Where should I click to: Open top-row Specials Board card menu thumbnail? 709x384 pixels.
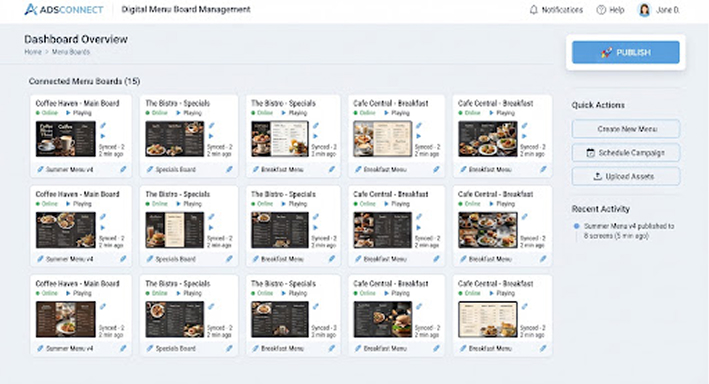pyautogui.click(x=175, y=139)
